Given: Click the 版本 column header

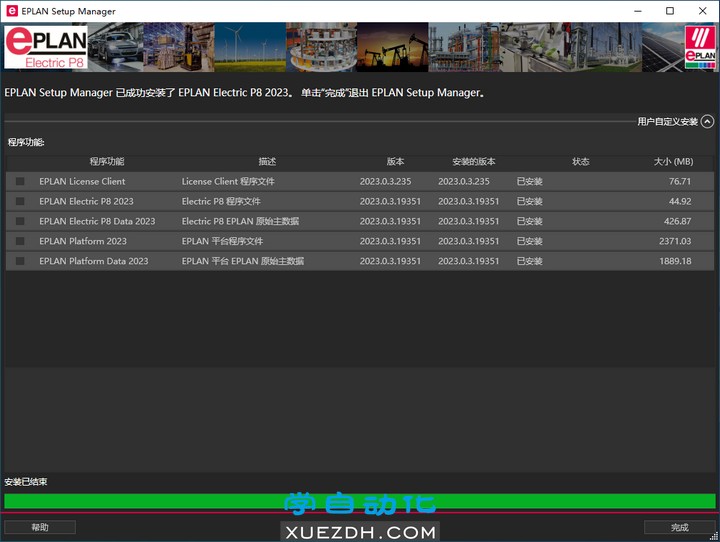Looking at the screenshot, I should pyautogui.click(x=395, y=162).
